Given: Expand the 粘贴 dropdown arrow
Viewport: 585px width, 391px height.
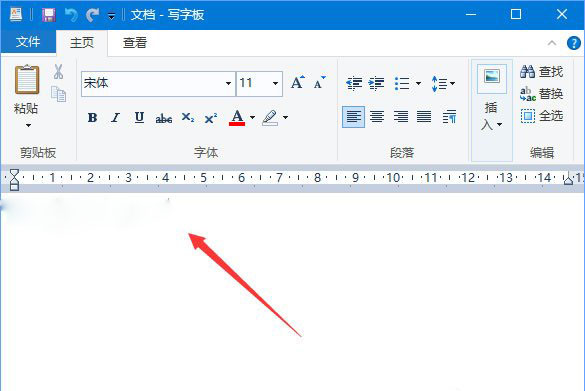Looking at the screenshot, I should [28, 125].
